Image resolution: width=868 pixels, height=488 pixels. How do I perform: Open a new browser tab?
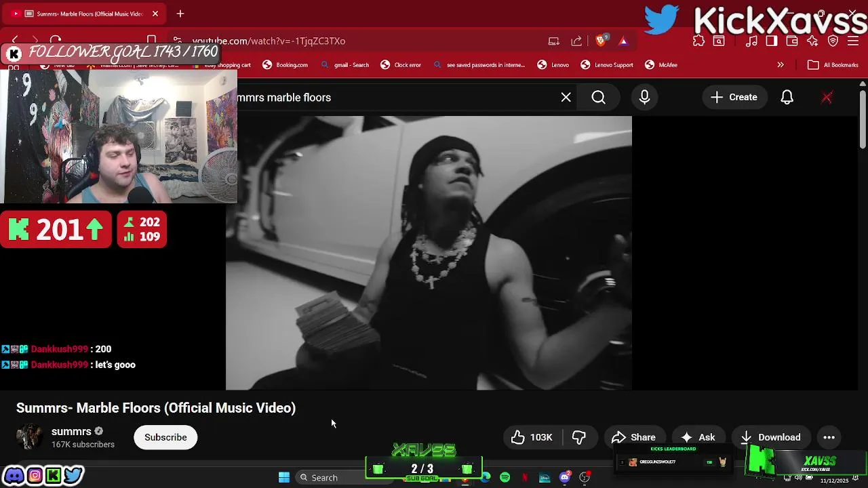[x=180, y=14]
